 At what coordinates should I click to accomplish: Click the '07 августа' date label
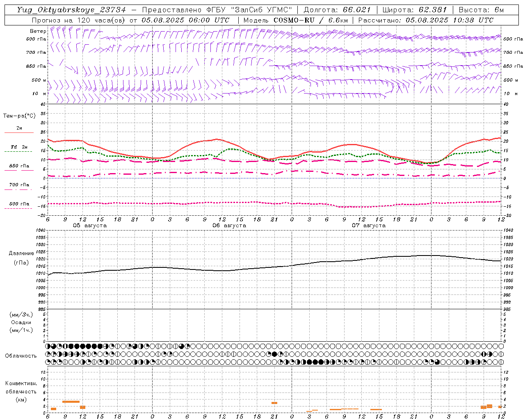point(369,226)
